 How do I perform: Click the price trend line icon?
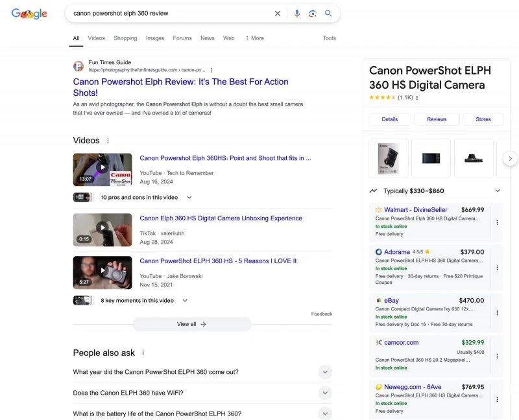tap(373, 191)
